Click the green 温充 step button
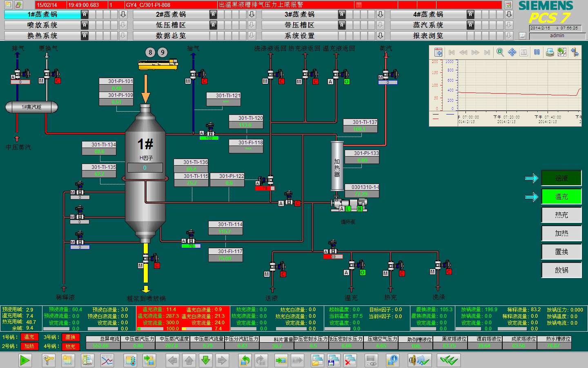Viewport: 588px width, 368px height. pyautogui.click(x=561, y=196)
